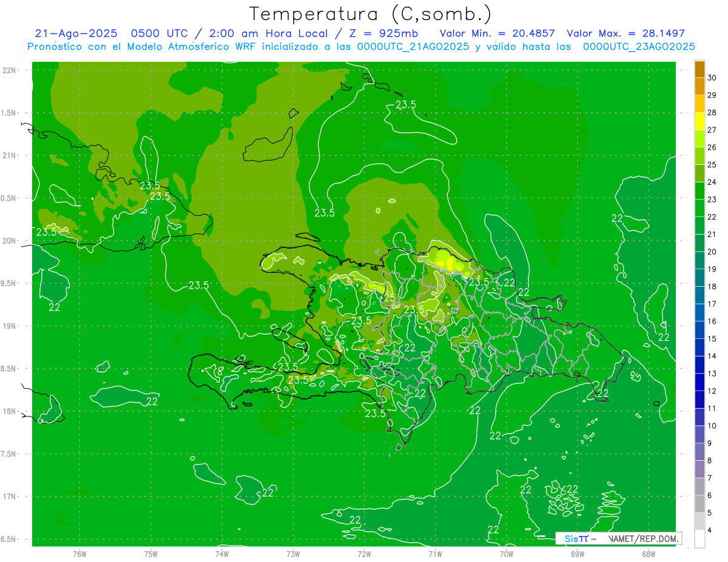Pick the blue legend swatch between 15 and 16
728x562 pixels.
(699, 330)
